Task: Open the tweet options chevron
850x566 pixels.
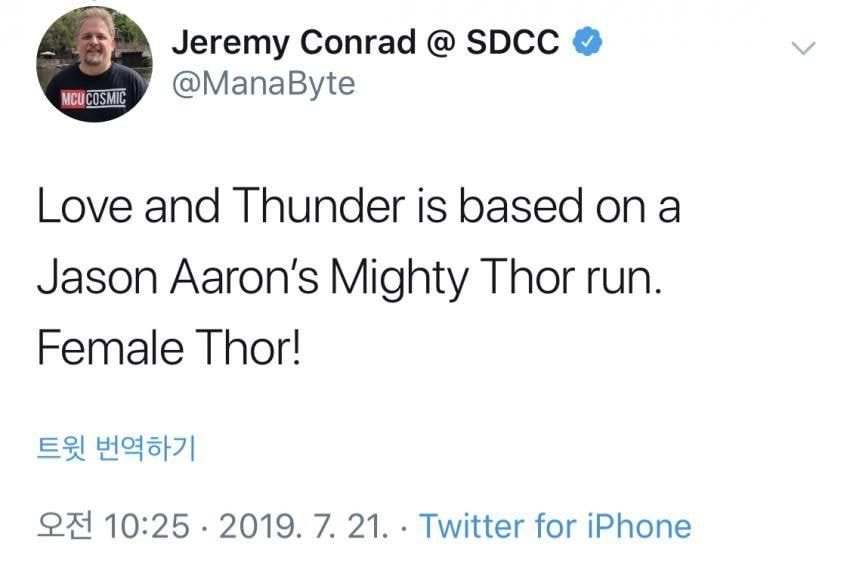Action: click(803, 48)
